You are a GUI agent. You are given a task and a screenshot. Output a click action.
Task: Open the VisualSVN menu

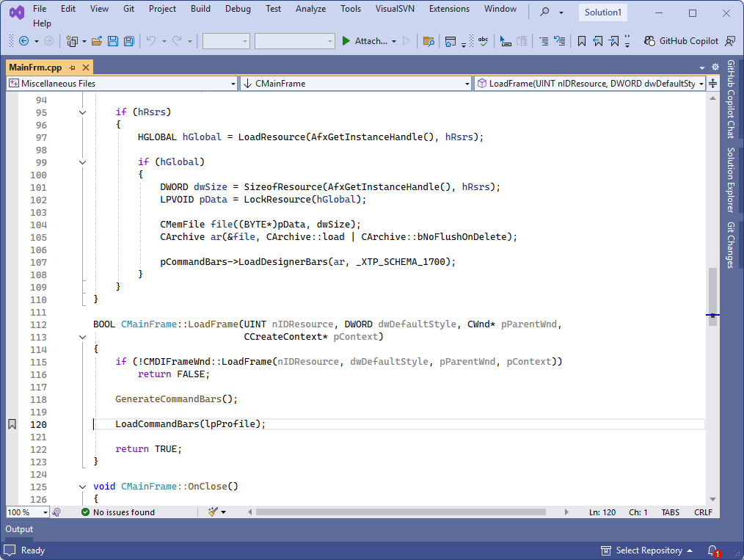pyautogui.click(x=395, y=9)
